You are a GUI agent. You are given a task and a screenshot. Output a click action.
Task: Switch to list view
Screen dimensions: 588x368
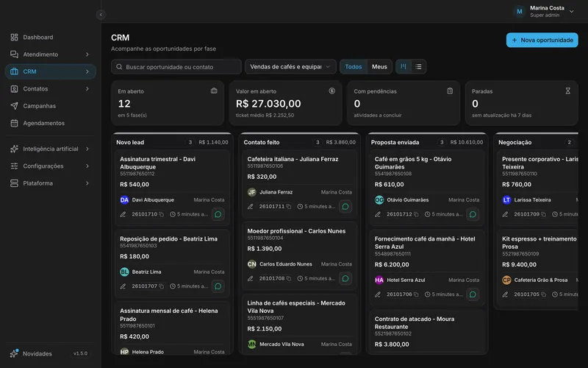tap(418, 67)
